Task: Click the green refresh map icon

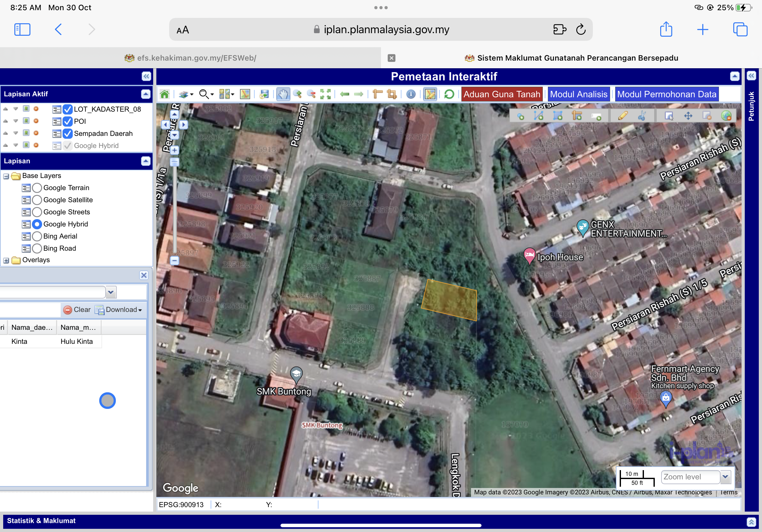Action: (x=449, y=94)
